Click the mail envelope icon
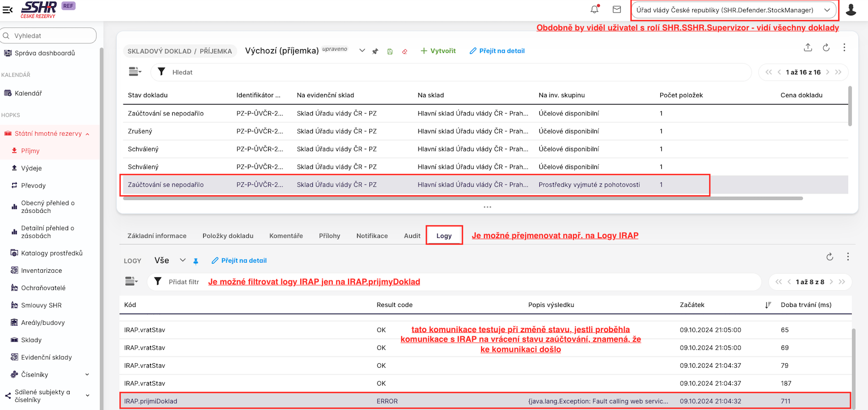This screenshot has width=868, height=410. pos(617,10)
